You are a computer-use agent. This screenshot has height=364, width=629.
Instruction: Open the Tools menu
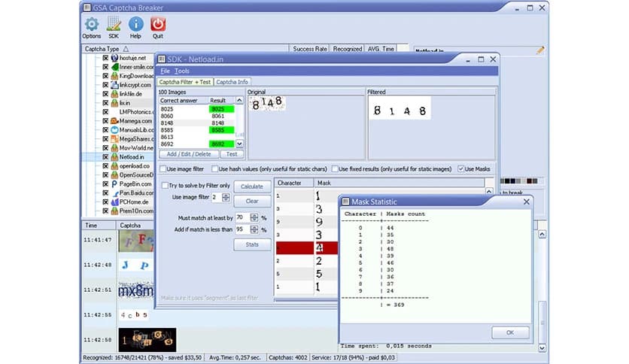(x=182, y=71)
